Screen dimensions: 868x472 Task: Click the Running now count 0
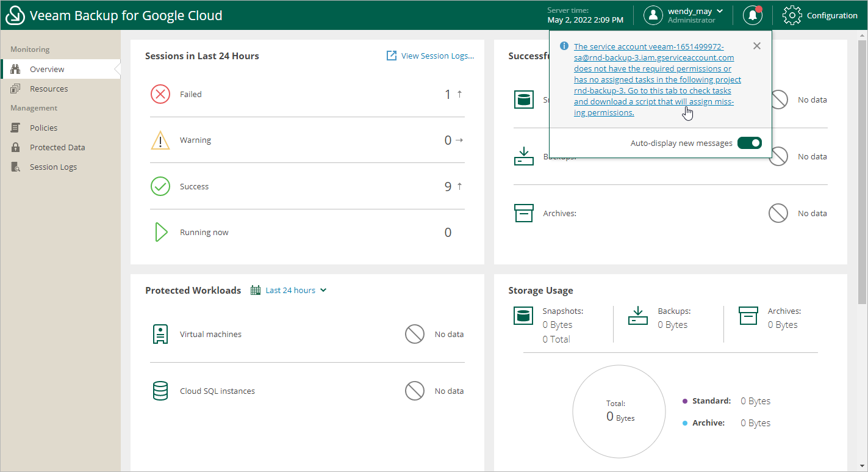(448, 232)
